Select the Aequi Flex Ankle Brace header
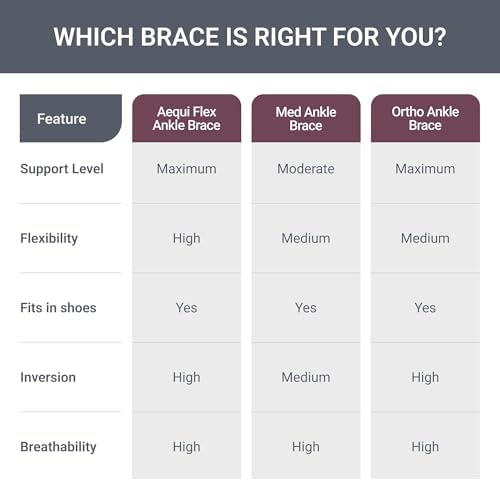 coord(186,119)
